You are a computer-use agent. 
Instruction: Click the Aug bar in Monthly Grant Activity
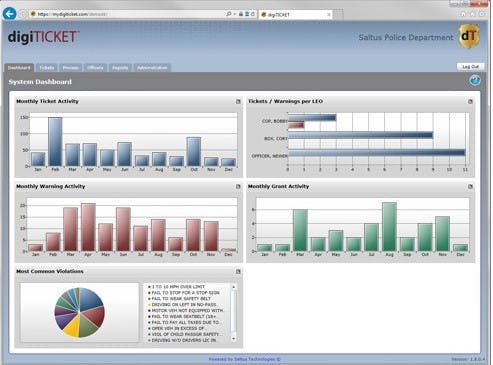point(389,227)
